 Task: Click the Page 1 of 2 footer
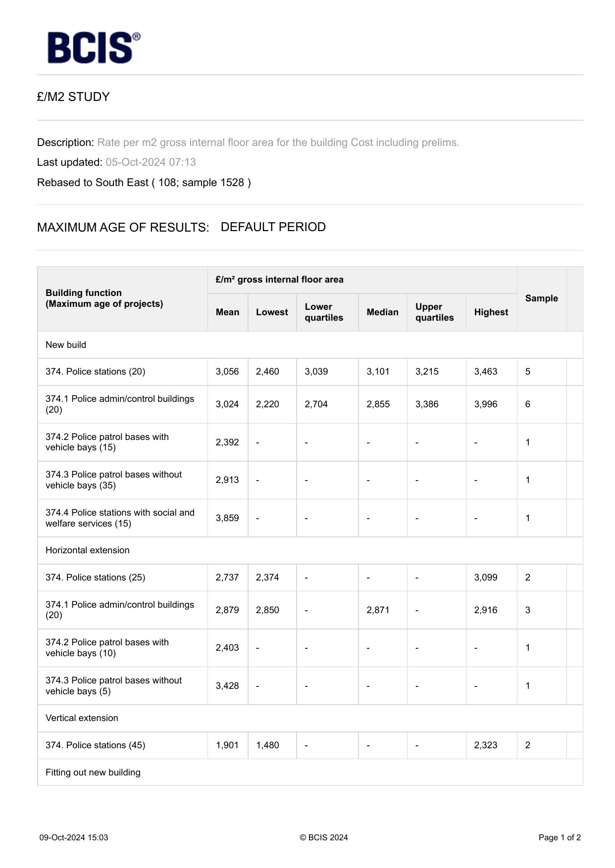560,837
